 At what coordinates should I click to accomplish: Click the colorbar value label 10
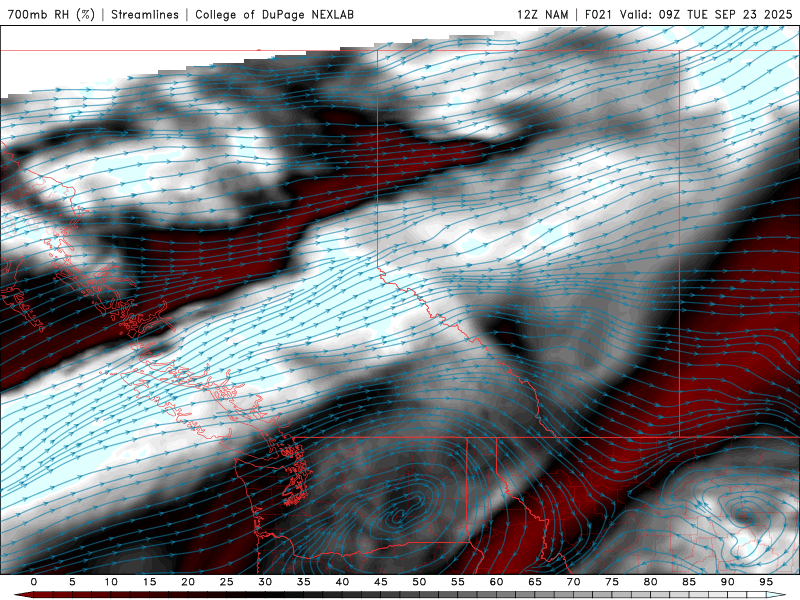(x=111, y=582)
